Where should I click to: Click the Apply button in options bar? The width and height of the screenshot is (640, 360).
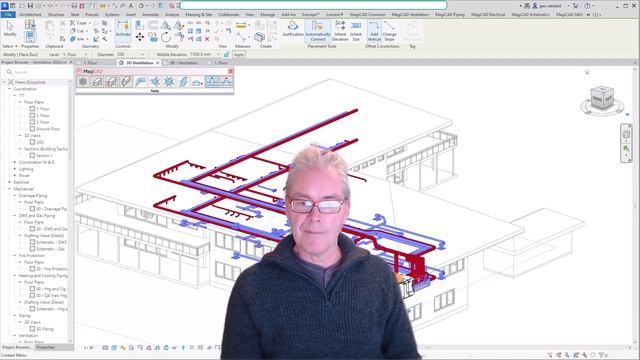point(239,54)
